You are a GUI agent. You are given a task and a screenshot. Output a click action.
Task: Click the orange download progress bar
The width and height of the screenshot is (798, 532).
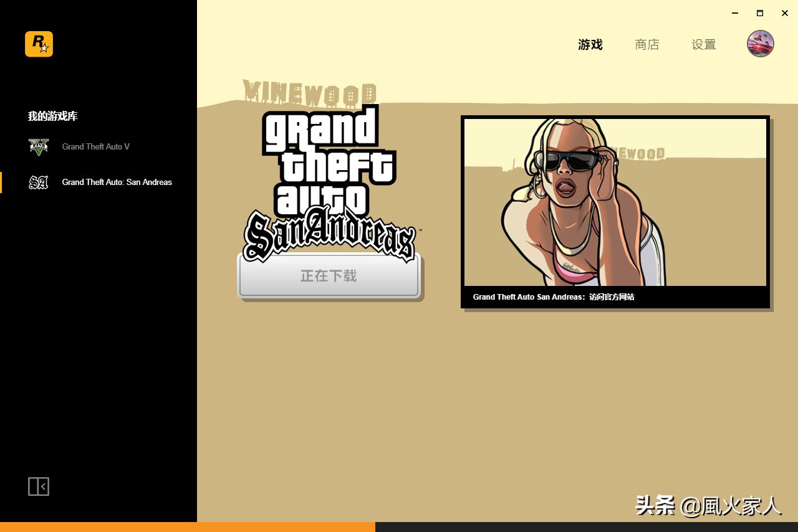(187, 527)
